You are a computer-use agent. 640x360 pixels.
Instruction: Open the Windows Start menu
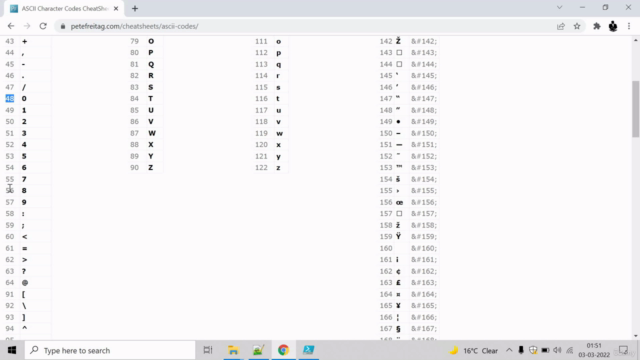(12, 350)
